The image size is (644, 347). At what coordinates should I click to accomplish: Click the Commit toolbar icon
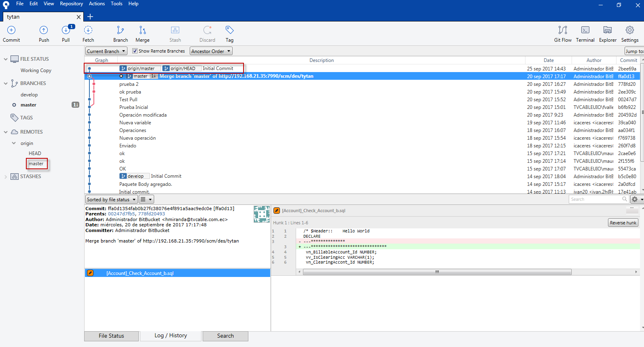click(x=11, y=30)
